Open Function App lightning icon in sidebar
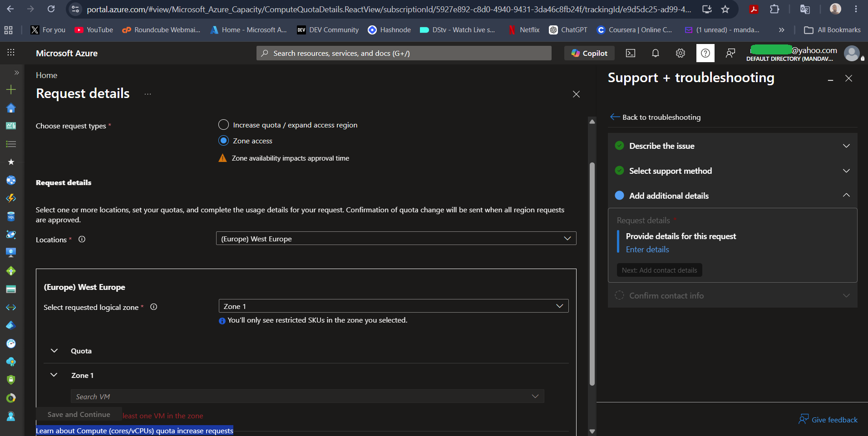 [11, 198]
